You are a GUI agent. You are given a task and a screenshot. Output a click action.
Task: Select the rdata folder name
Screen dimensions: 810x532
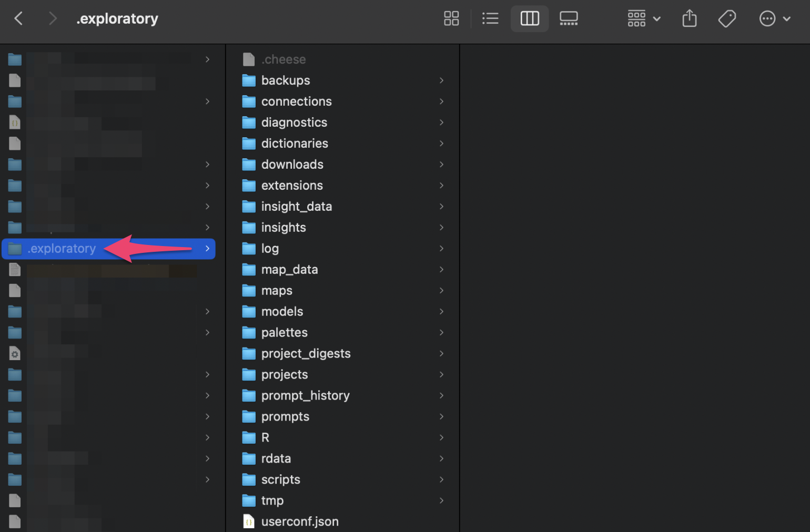click(276, 458)
